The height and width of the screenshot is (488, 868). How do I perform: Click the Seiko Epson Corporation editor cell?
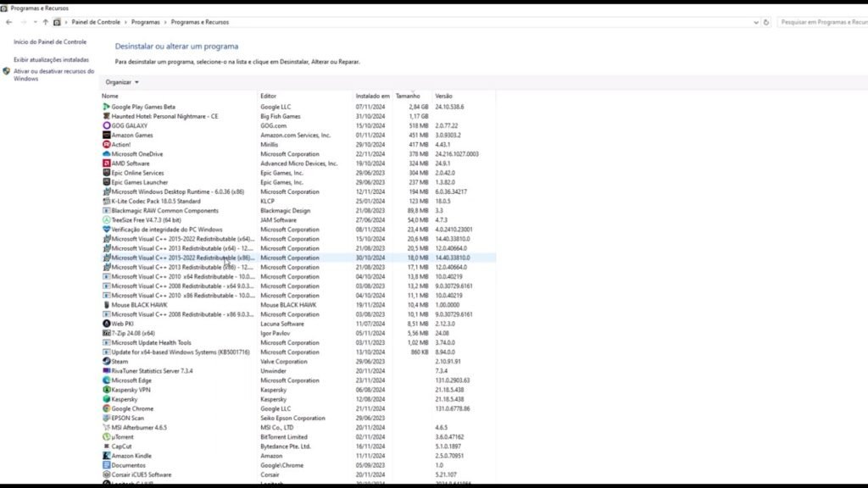(x=292, y=418)
